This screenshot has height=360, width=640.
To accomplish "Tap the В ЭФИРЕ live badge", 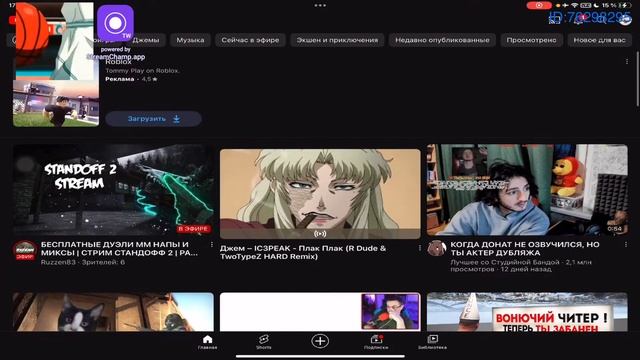I will tap(194, 229).
